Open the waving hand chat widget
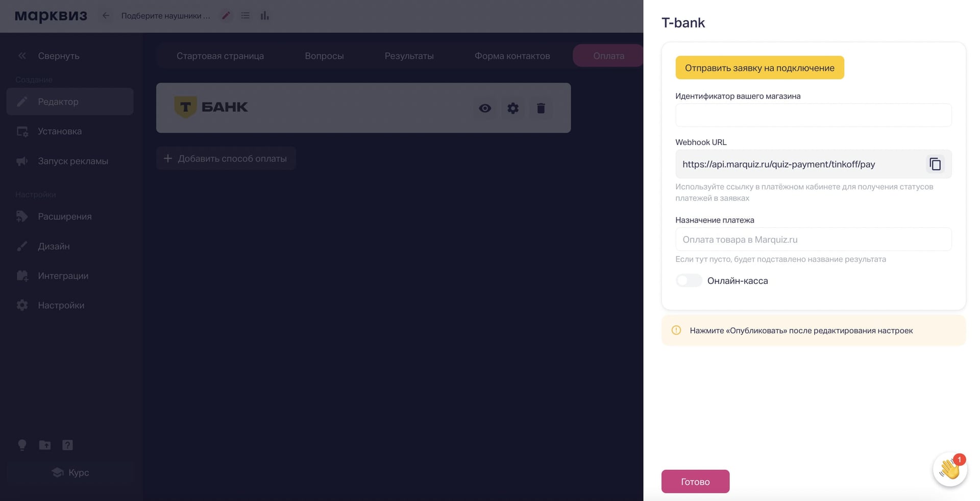Viewport: 980px width, 501px height. [949, 469]
